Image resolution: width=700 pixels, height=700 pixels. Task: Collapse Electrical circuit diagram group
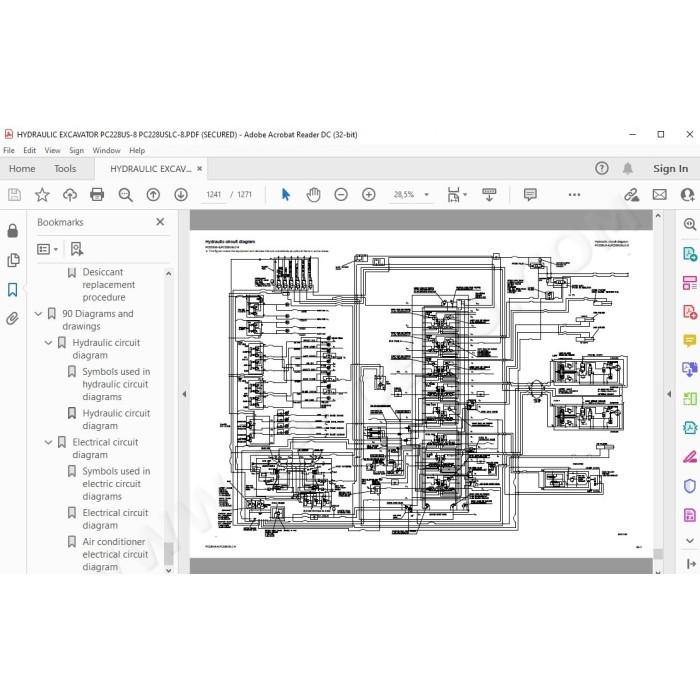48,442
